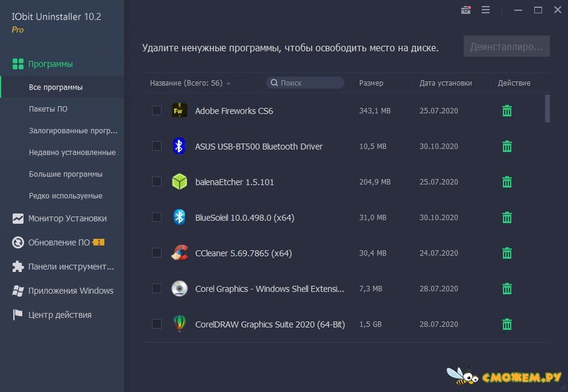Click the uninstall trash icon for balenaEtcher
This screenshot has height=392, width=568.
[x=507, y=182]
